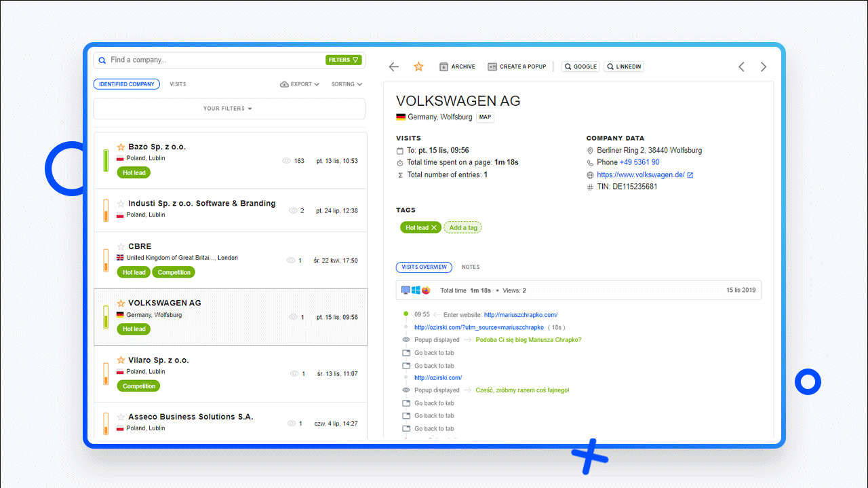Toggle the favorite star for VOLKSWAGEN AG in list

121,303
